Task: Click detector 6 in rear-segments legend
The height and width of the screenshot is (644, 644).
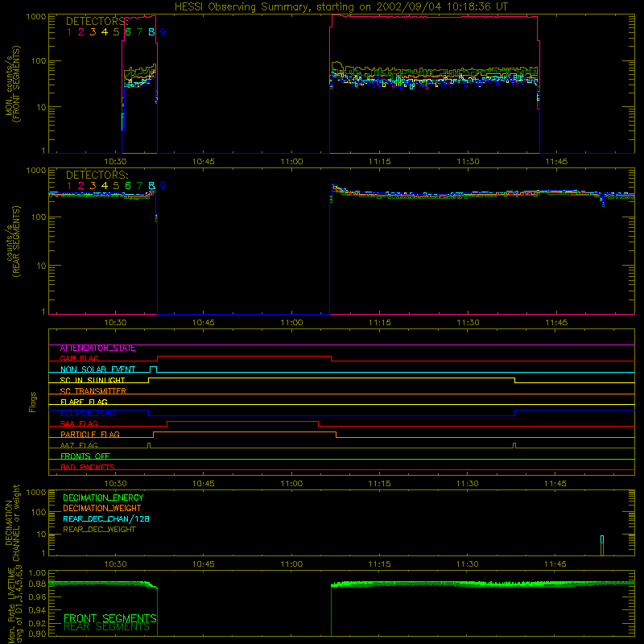Action: 128,186
